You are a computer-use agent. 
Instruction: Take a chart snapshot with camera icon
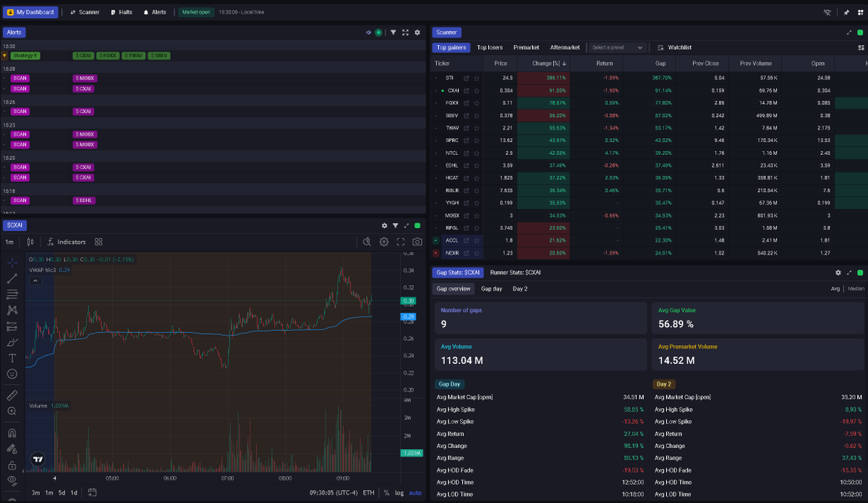417,242
